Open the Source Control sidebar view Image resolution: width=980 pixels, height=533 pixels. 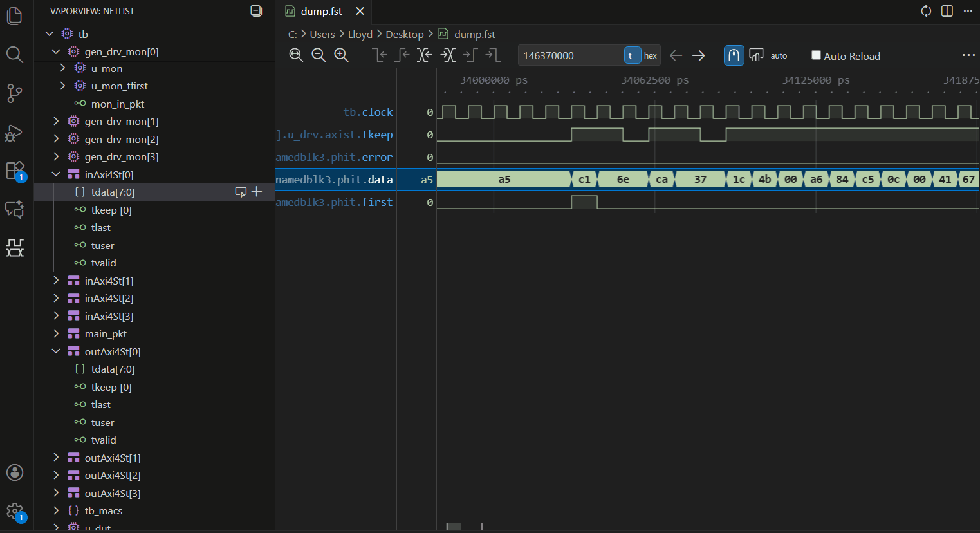14,93
